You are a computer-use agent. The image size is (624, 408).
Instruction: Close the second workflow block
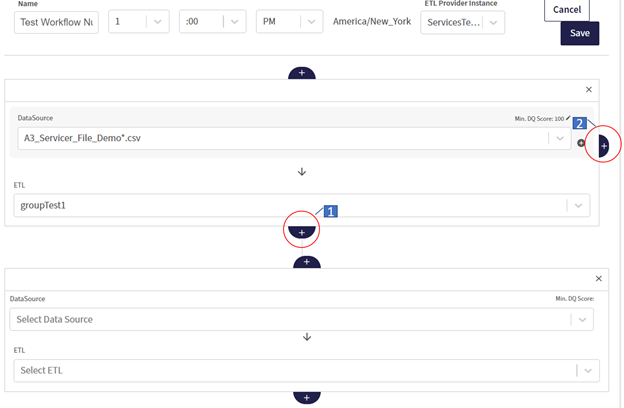(599, 279)
